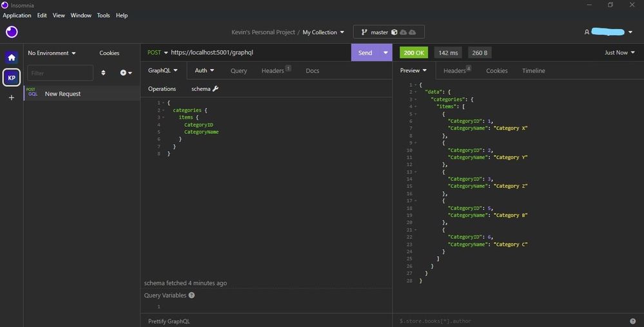644x327 pixels.
Task: Open the Window menu
Action: tap(81, 15)
